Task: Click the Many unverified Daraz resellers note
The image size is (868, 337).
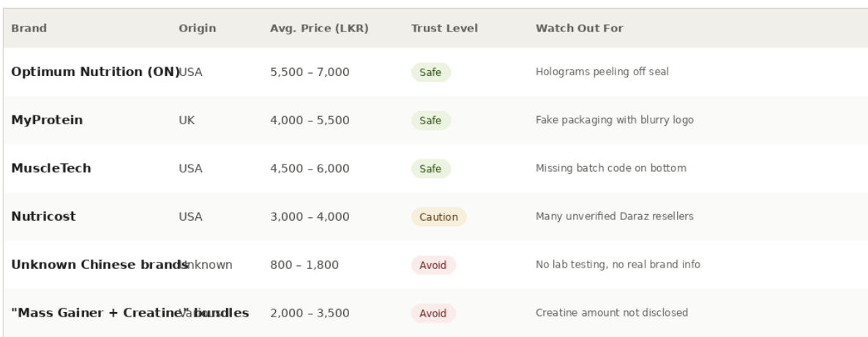Action: point(615,216)
